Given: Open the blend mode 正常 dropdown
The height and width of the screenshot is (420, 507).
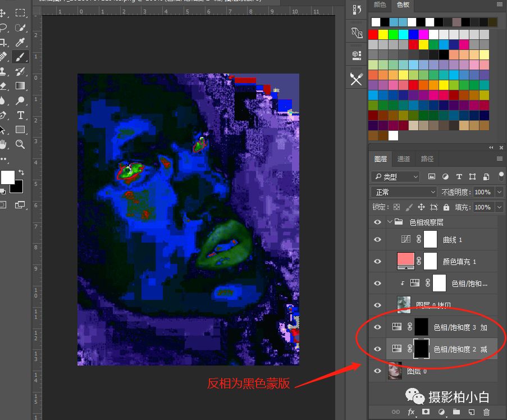Looking at the screenshot, I should click(403, 192).
